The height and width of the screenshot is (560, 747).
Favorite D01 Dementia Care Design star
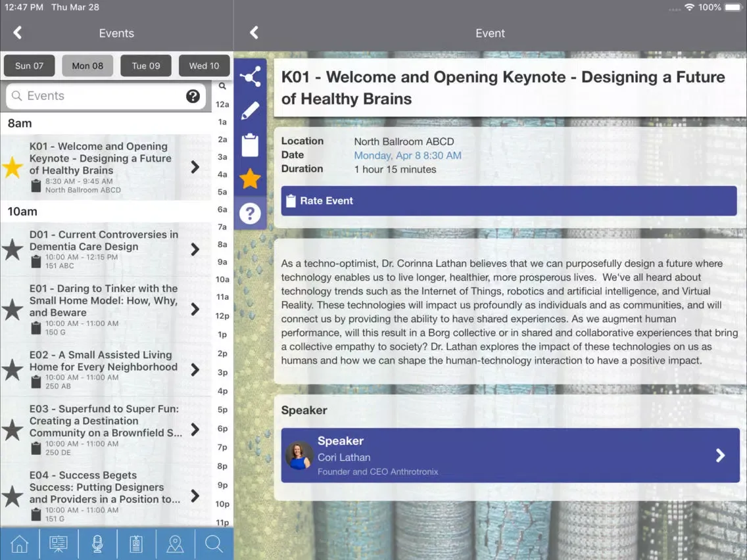(x=12, y=250)
